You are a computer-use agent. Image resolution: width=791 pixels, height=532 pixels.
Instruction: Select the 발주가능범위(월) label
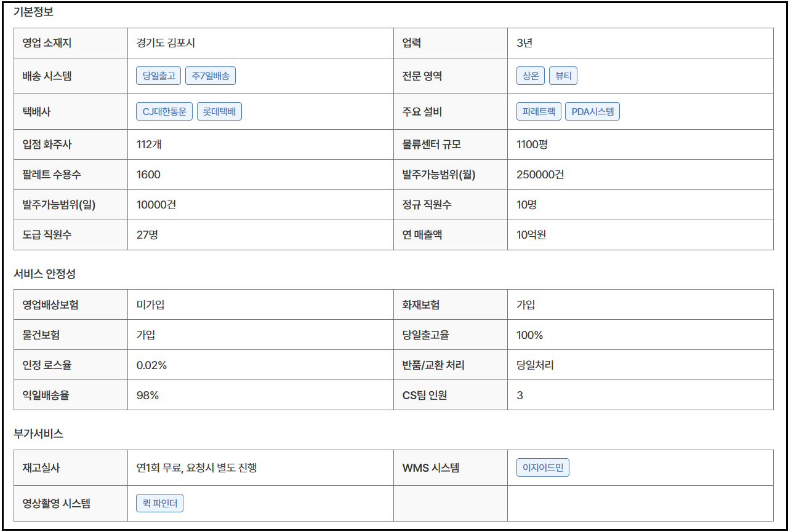coord(439,175)
